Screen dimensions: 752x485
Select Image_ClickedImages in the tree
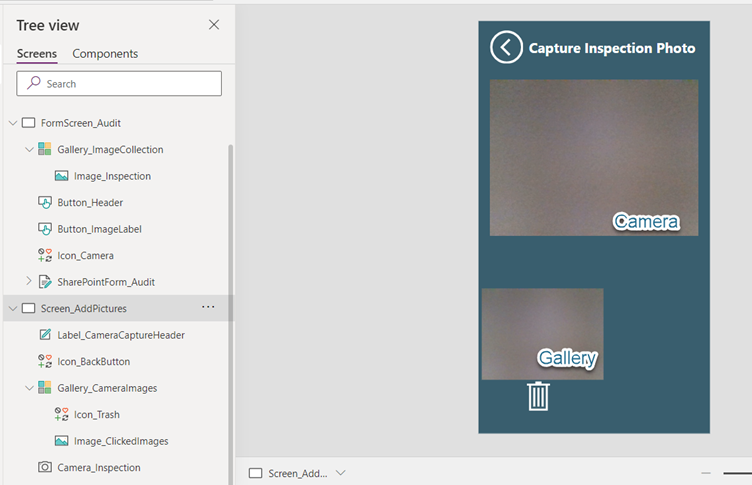tap(121, 441)
